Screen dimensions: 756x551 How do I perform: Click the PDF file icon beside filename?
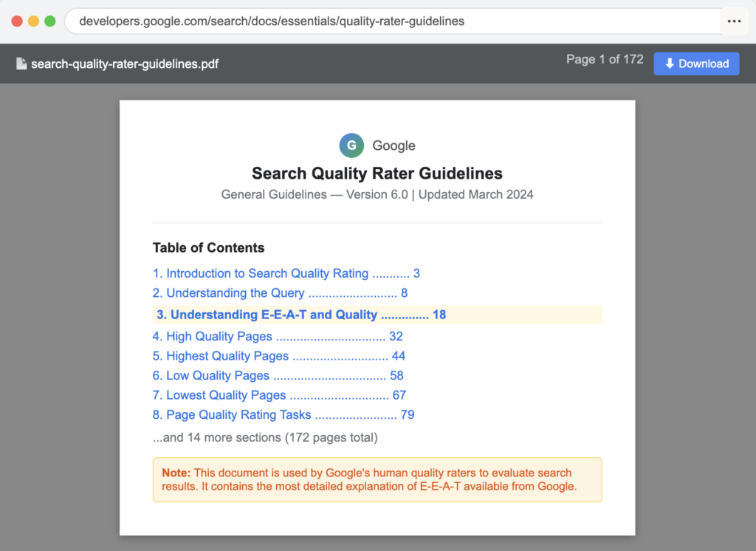tap(21, 64)
